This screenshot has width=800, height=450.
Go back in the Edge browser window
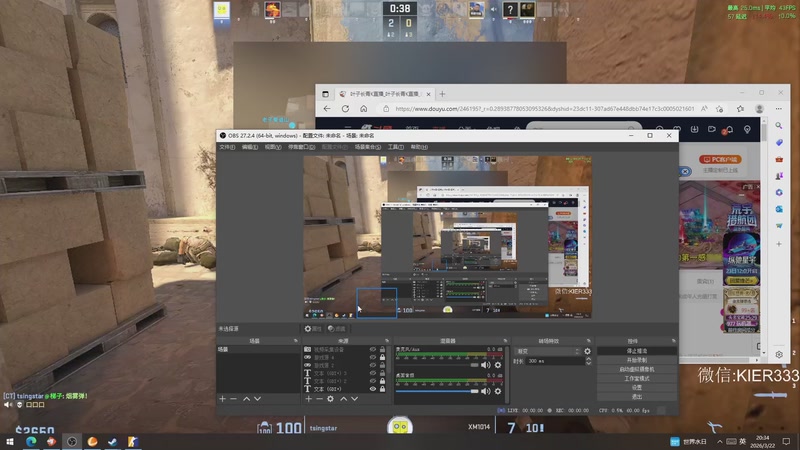(x=327, y=109)
